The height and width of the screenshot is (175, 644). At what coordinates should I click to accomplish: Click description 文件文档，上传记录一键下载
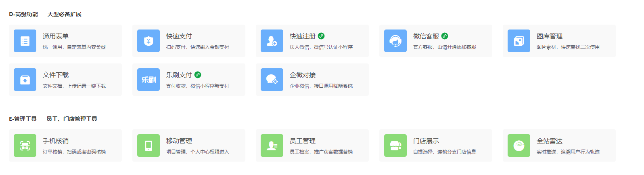click(x=74, y=86)
